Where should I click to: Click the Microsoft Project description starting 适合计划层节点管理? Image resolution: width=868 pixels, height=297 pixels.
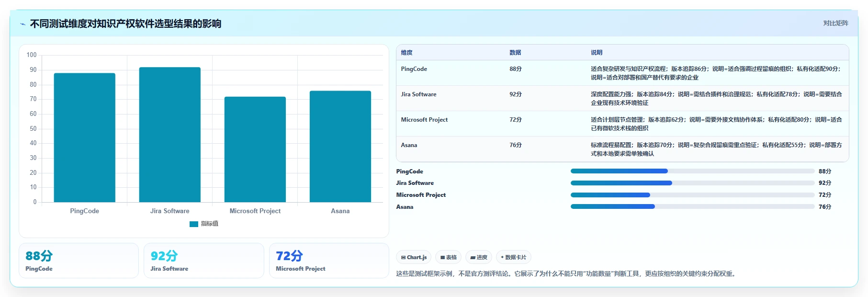point(716,124)
